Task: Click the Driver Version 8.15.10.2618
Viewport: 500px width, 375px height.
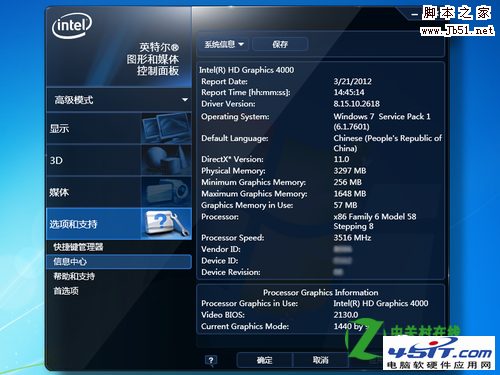Action: pyautogui.click(x=357, y=104)
